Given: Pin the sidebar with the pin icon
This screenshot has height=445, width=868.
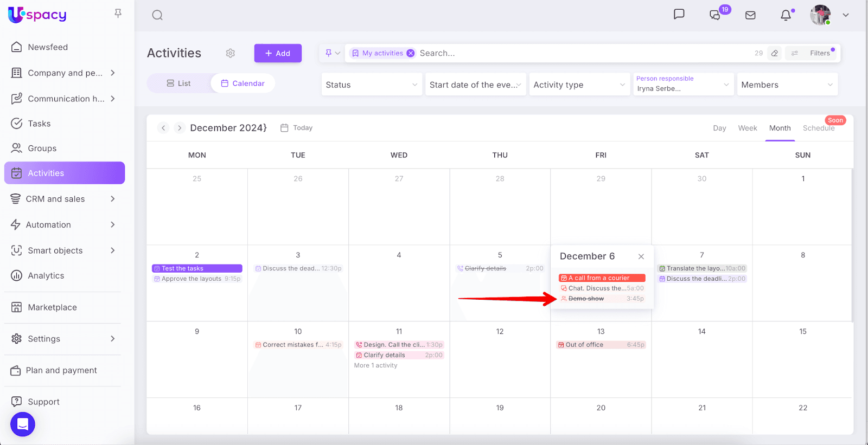Looking at the screenshot, I should (x=118, y=14).
